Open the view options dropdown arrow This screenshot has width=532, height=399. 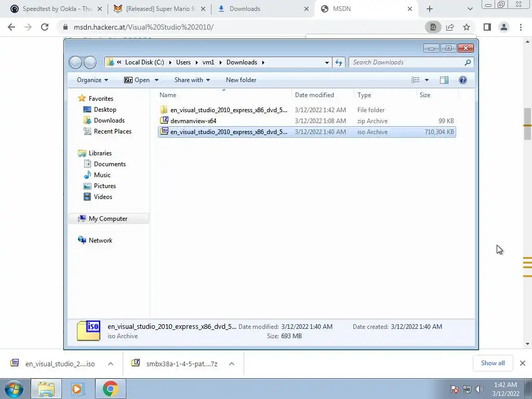[427, 80]
